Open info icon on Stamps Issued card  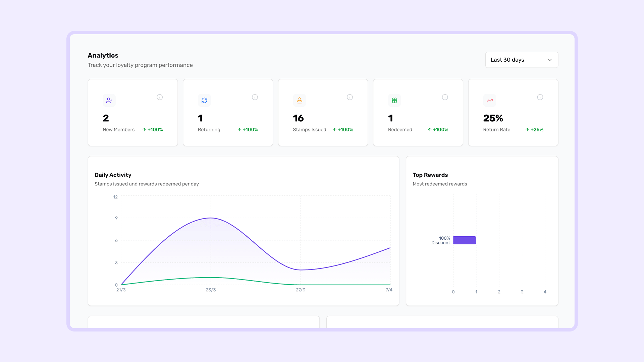point(350,97)
